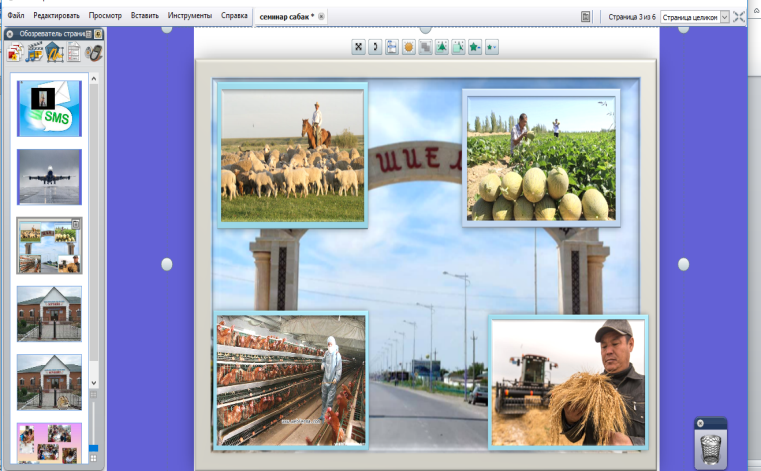Click the orange circle icon in floating toolbar

[x=408, y=47]
